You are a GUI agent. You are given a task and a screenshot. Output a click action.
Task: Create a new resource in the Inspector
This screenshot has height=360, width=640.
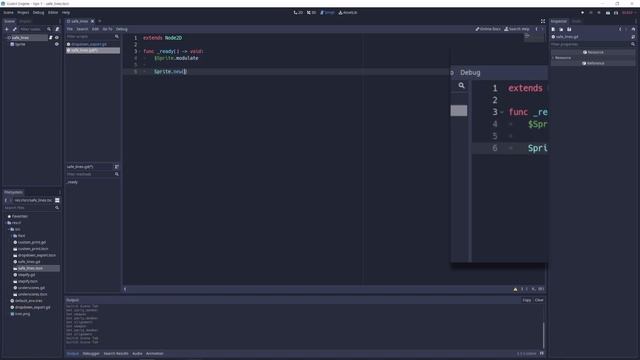[x=553, y=29]
